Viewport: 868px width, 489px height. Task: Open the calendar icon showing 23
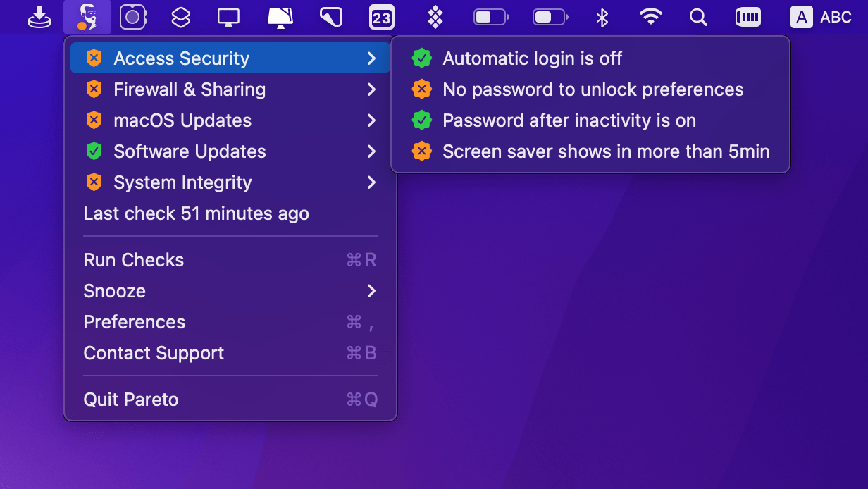381,17
